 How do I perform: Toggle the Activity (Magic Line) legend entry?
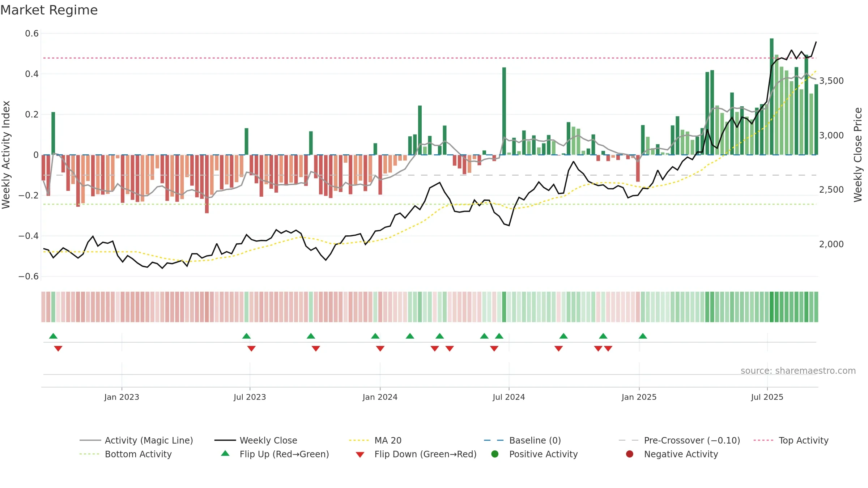tap(136, 440)
